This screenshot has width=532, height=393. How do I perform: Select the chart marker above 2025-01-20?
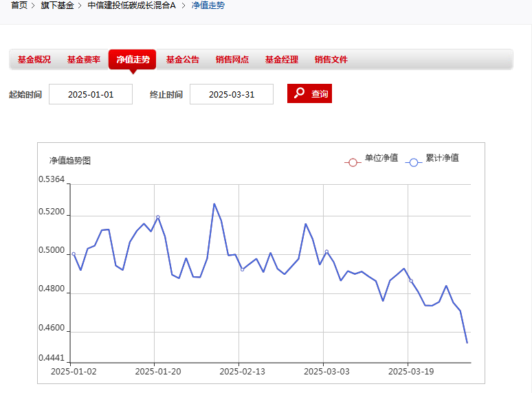pos(158,217)
